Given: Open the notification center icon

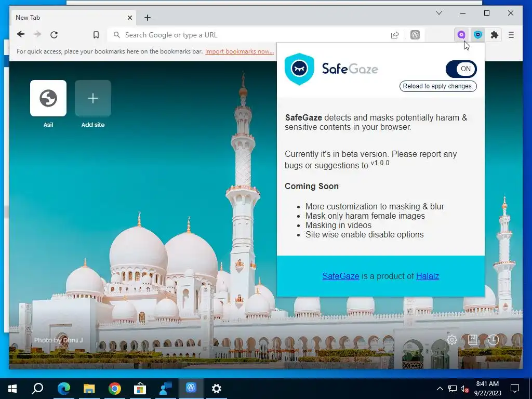Looking at the screenshot, I should pyautogui.click(x=515, y=389).
